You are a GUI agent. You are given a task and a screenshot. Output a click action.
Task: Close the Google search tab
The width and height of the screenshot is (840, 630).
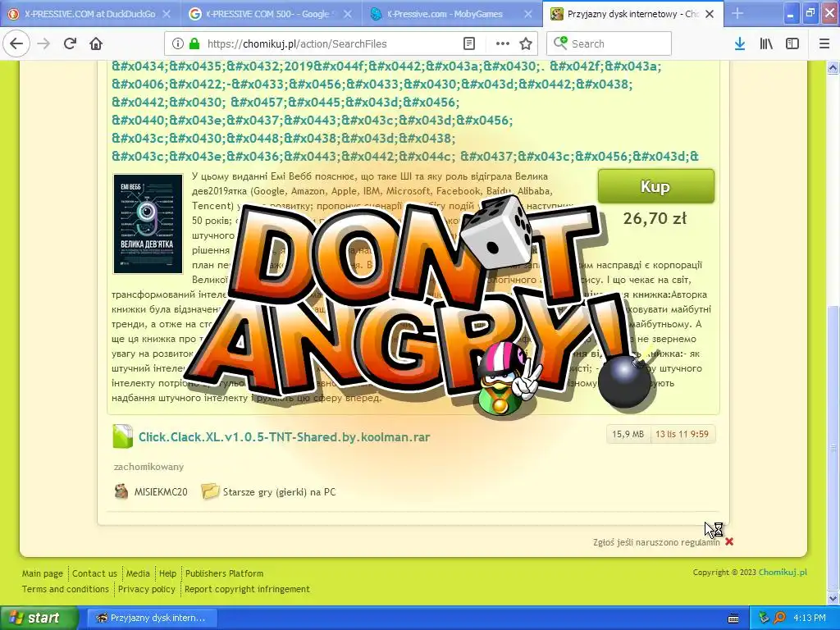[x=348, y=15]
